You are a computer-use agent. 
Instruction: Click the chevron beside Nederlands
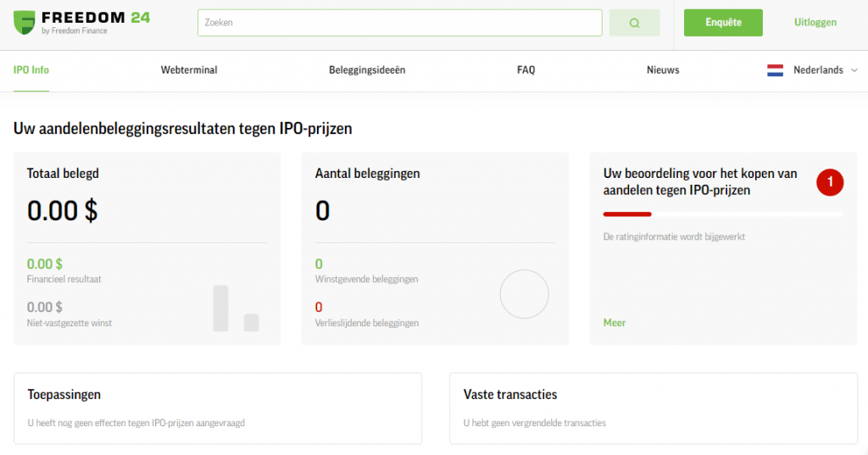coord(853,70)
